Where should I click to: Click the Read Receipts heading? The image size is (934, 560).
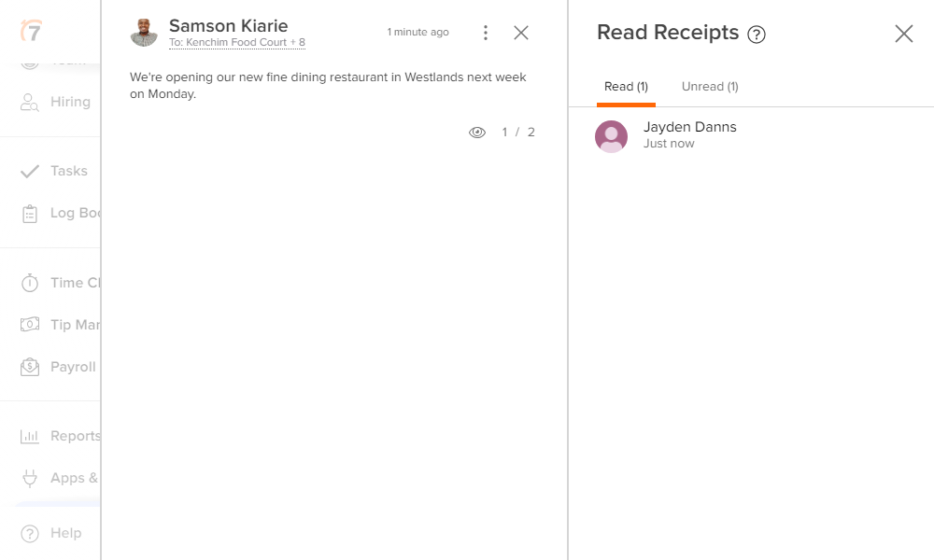pos(668,32)
